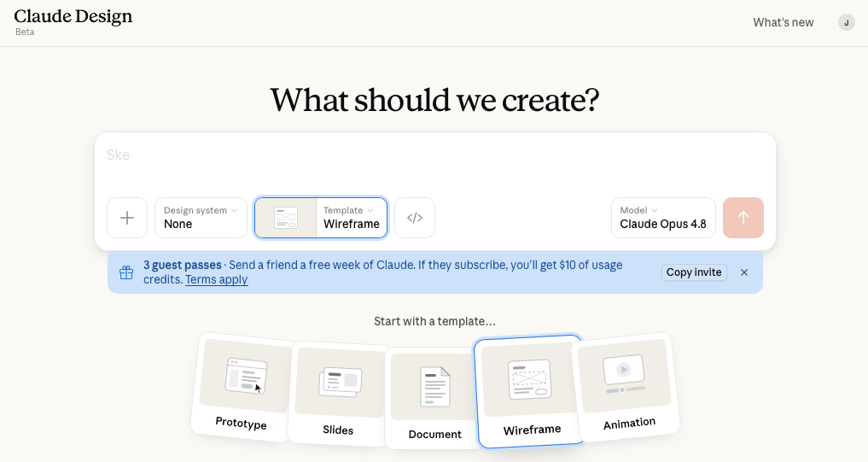This screenshot has width=868, height=462.
Task: Click the 'Start with a template…' text
Action: pos(434,321)
